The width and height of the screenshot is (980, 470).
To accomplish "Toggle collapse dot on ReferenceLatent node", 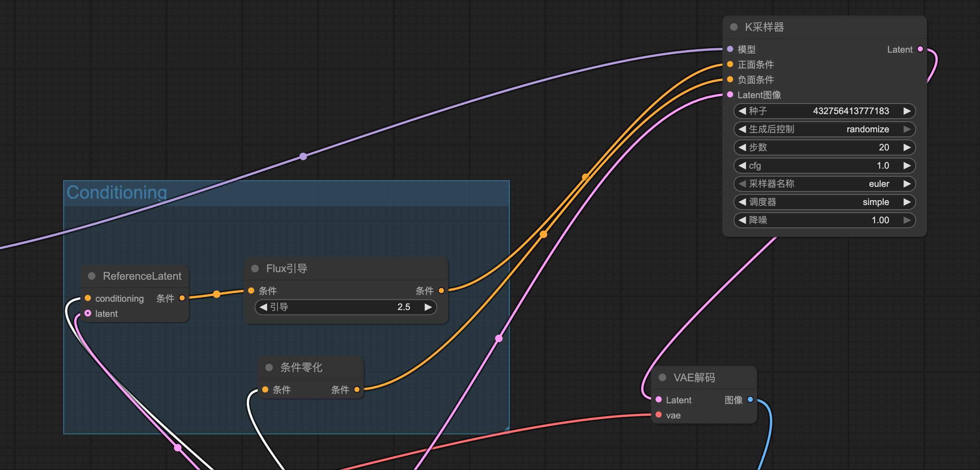I will 92,276.
